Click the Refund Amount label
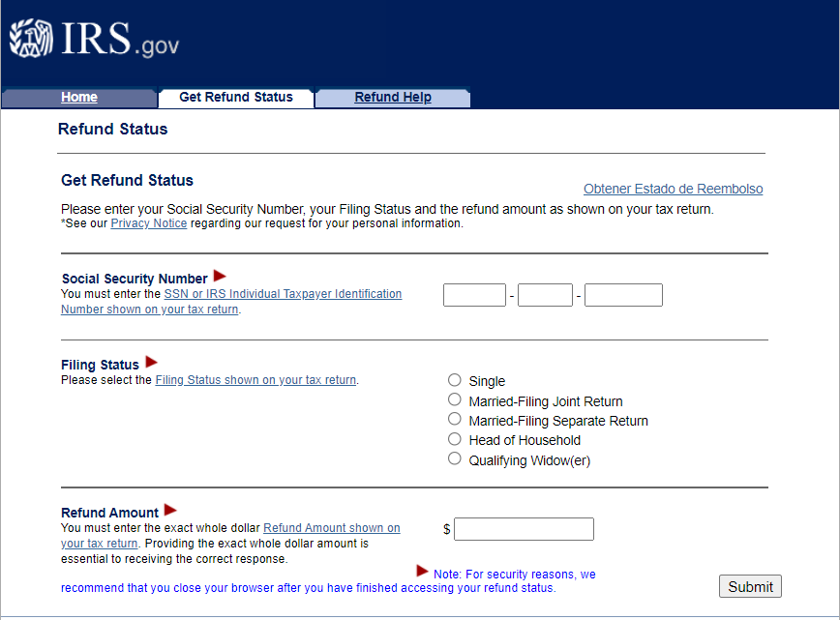Image resolution: width=840 pixels, height=620 pixels. click(109, 513)
